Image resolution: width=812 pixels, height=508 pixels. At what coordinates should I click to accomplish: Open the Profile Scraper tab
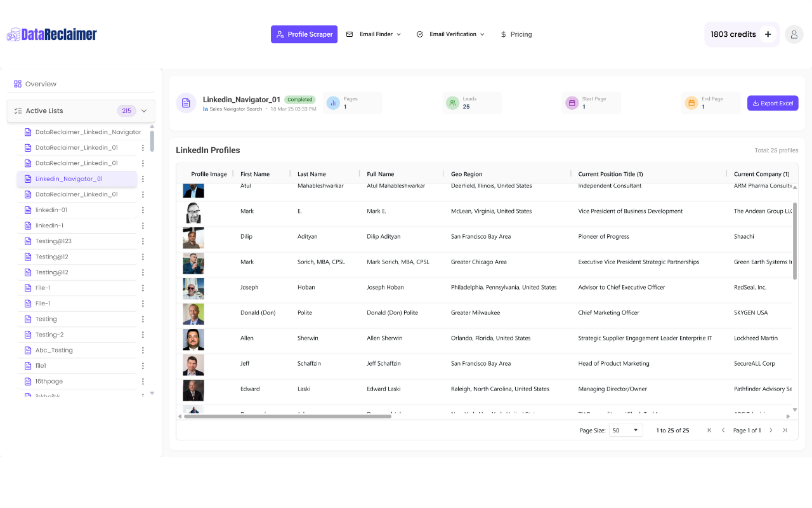[304, 34]
